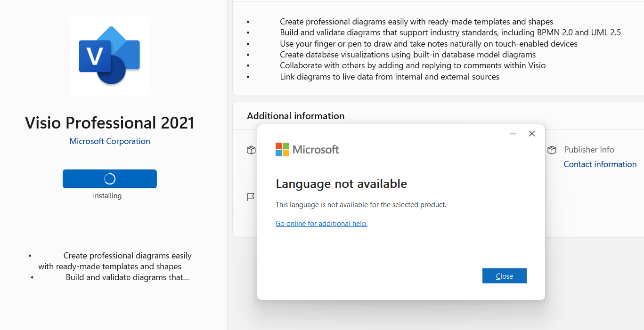
Task: Open the Go online for additional help link
Action: (321, 224)
